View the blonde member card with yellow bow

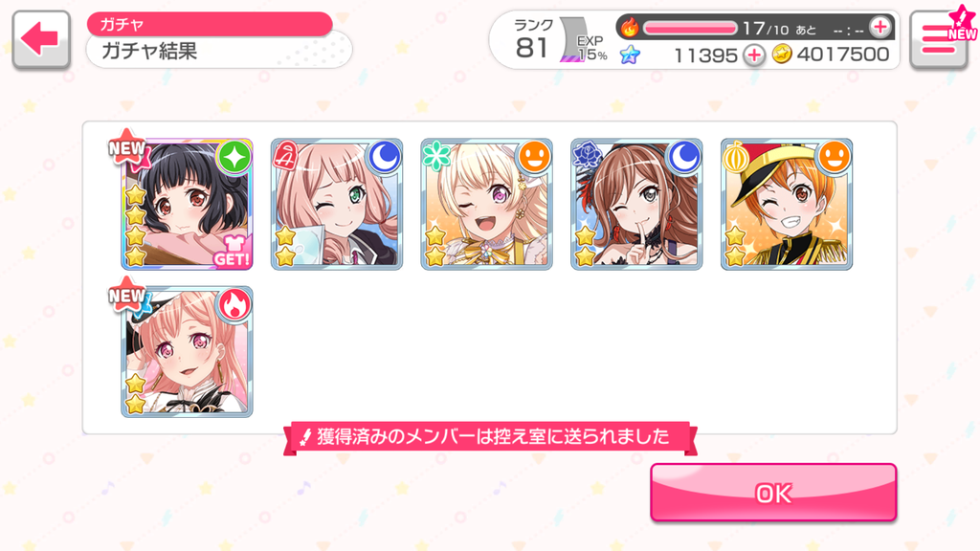pyautogui.click(x=487, y=205)
